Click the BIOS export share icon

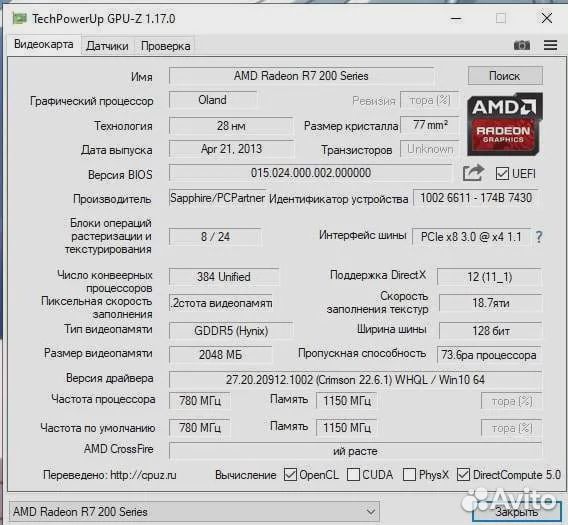473,173
